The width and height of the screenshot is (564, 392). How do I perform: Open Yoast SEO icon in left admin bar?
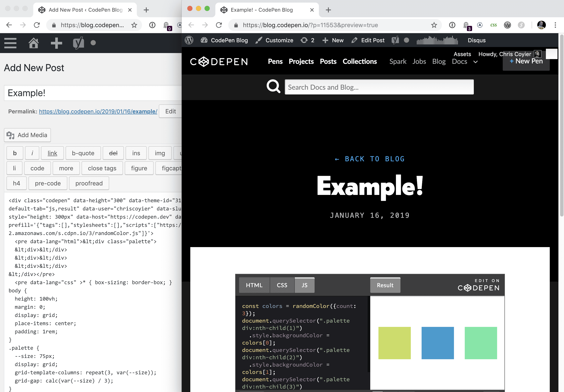pos(79,43)
